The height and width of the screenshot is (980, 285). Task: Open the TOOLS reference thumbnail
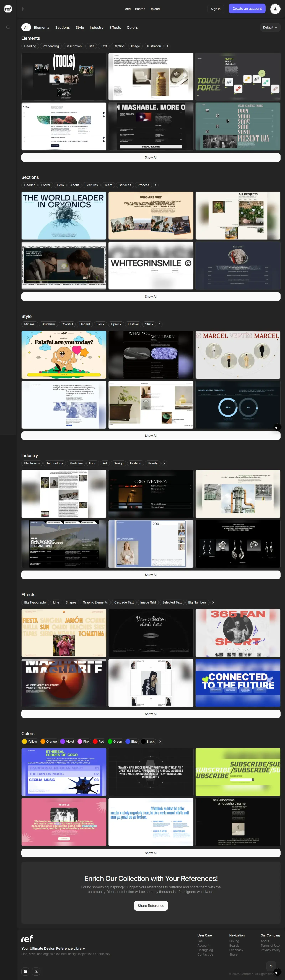pos(64,77)
